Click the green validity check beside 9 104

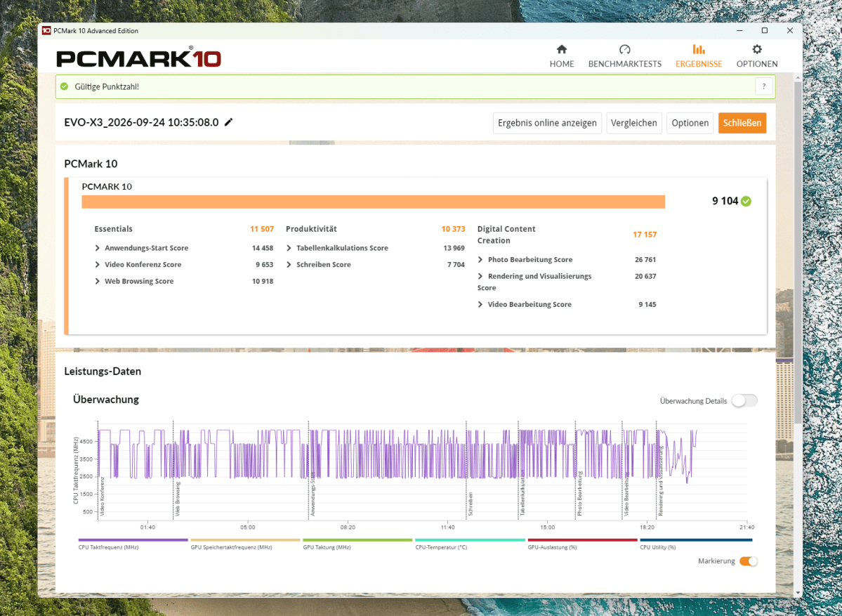(746, 202)
